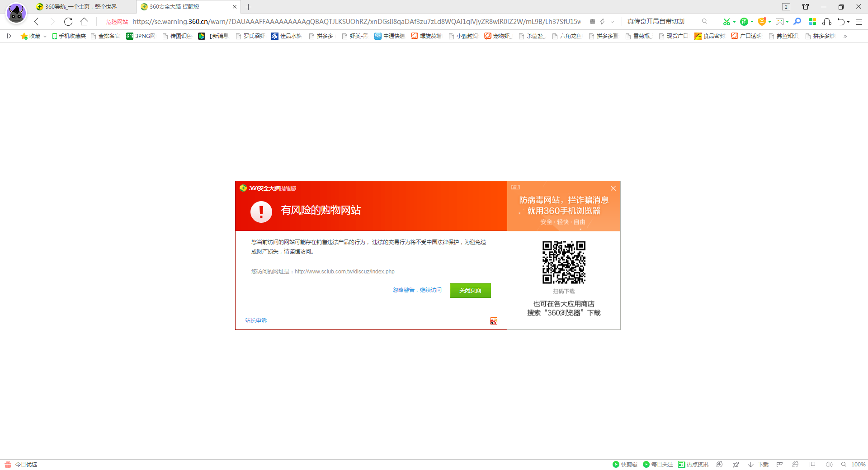Click the blue key password icon
Image resolution: width=868 pixels, height=470 pixels.
797,22
